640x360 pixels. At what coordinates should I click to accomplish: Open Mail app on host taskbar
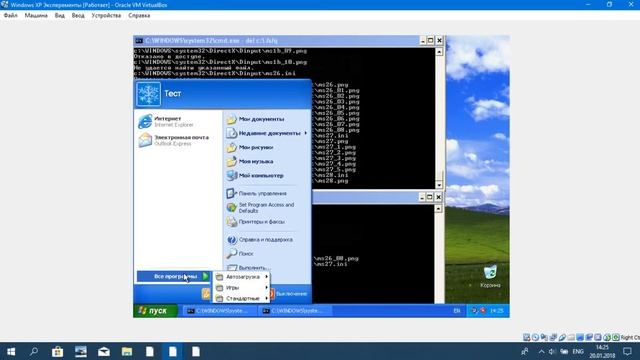click(104, 351)
